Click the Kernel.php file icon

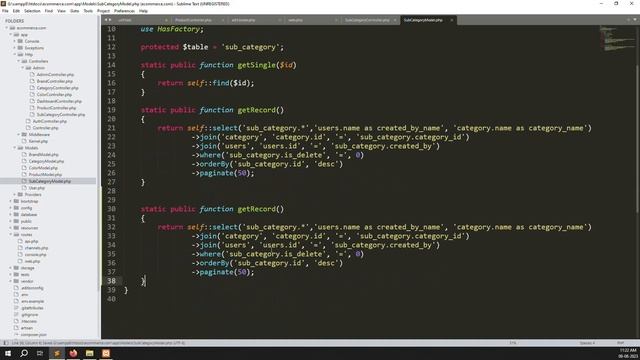pos(24,141)
